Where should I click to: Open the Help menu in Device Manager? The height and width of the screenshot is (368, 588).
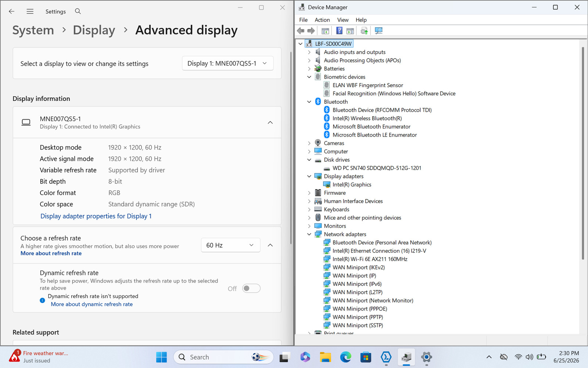361,20
